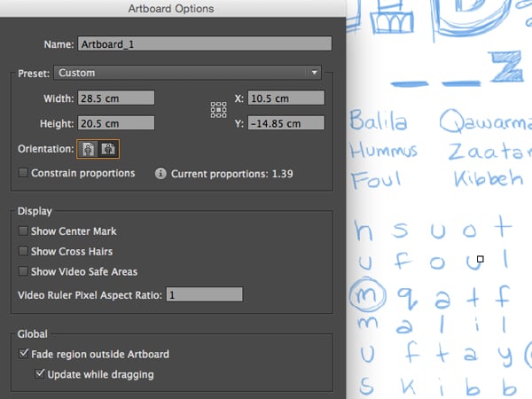532x399 pixels.
Task: Click the 'Orientation:' label
Action: (x=46, y=149)
